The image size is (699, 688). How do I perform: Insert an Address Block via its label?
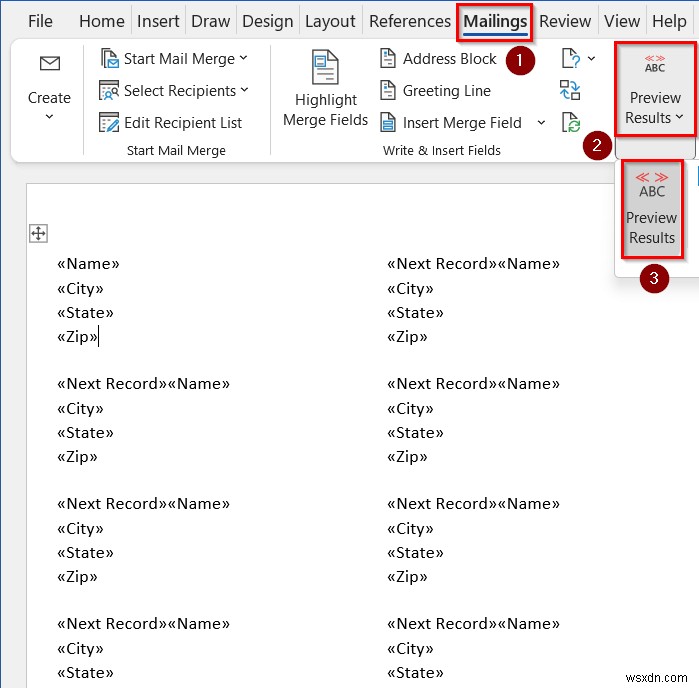click(449, 58)
